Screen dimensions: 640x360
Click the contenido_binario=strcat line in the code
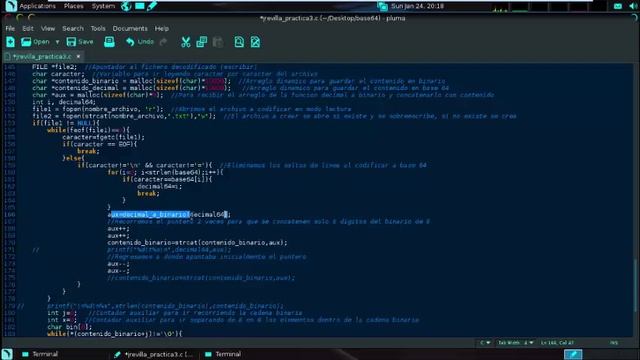(197, 242)
